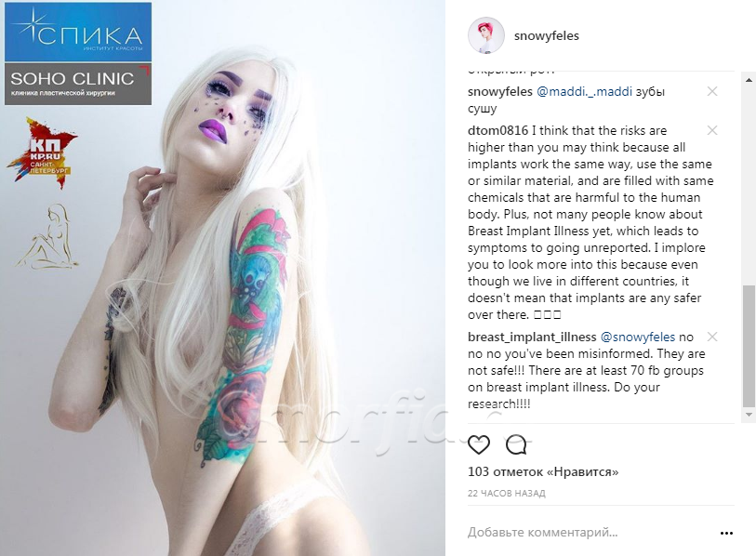
Task: Open the snowyfeles profile avatar
Action: [x=486, y=35]
